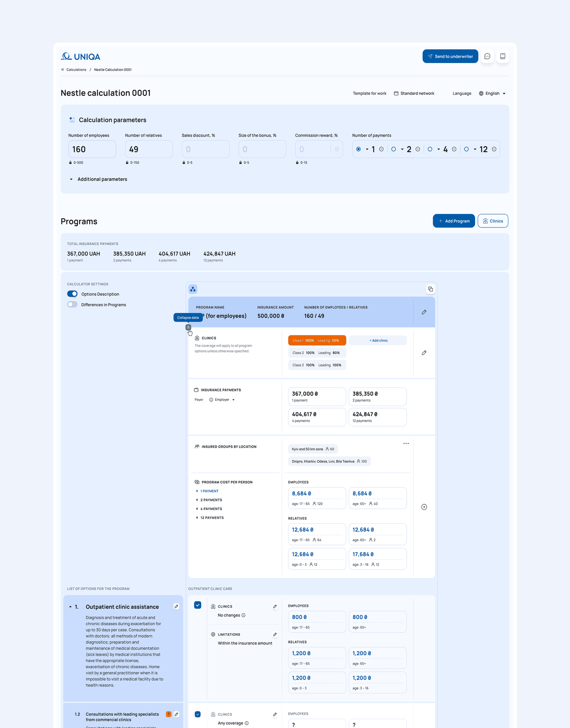Viewport: 570px width, 728px height.
Task: Remove the 1 payment option with minus icon
Action: (x=381, y=149)
